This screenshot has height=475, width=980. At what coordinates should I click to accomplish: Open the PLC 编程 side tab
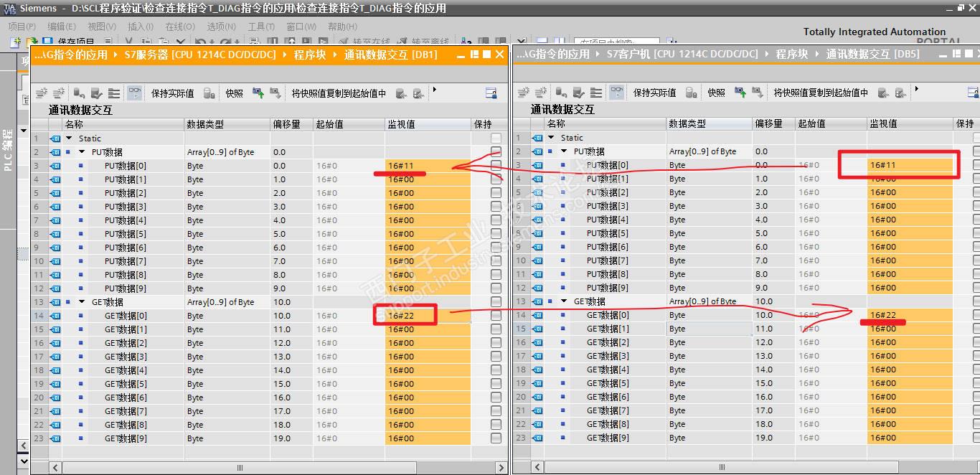8,150
